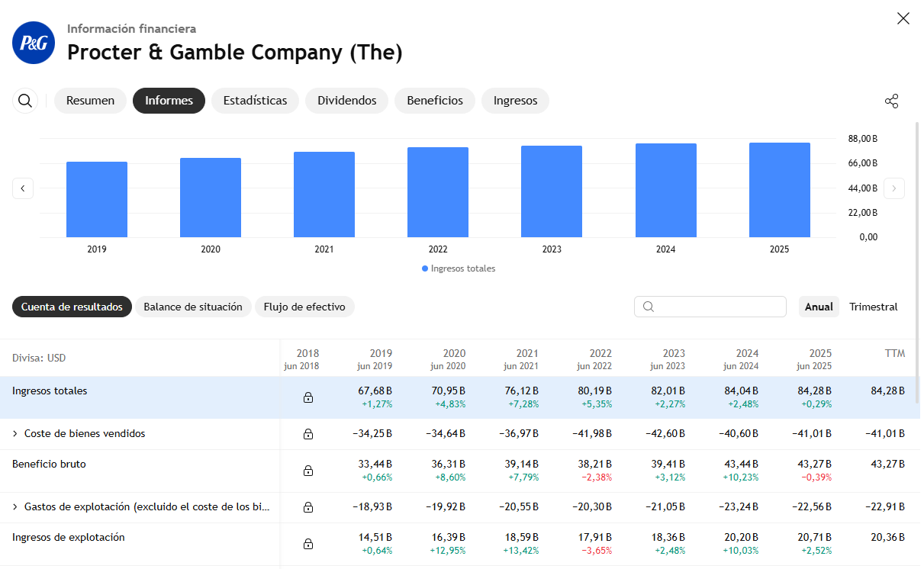Open search with the magnifier icon beside Resumen

click(x=25, y=101)
